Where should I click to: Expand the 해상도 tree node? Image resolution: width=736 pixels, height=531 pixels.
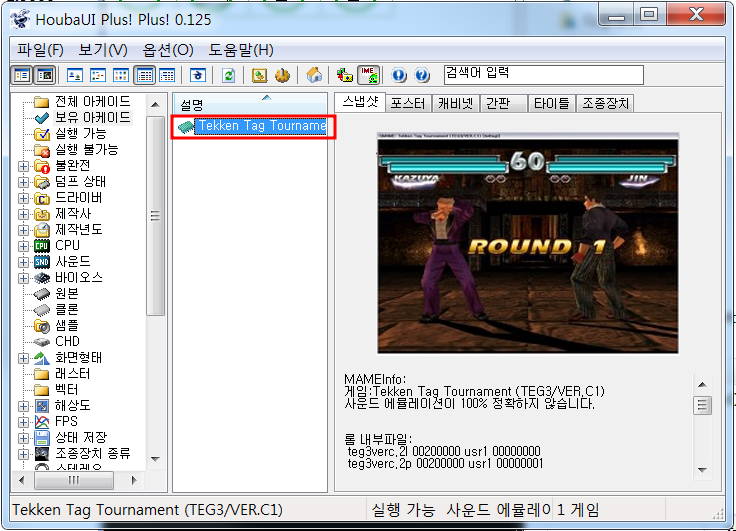pyautogui.click(x=23, y=406)
